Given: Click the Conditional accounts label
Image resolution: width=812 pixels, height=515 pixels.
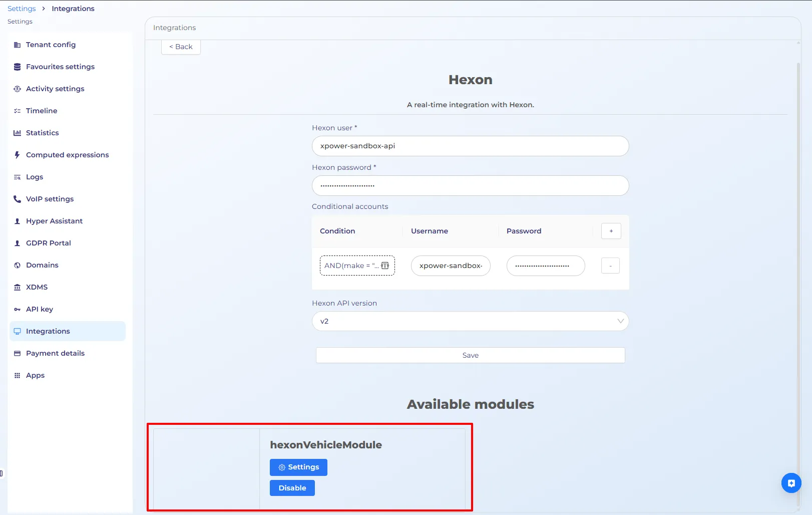Looking at the screenshot, I should pyautogui.click(x=350, y=206).
